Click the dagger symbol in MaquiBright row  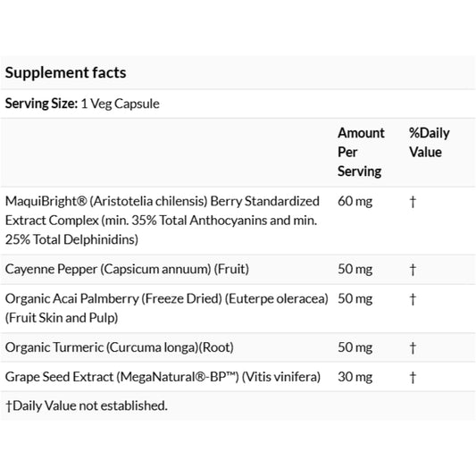tap(413, 202)
